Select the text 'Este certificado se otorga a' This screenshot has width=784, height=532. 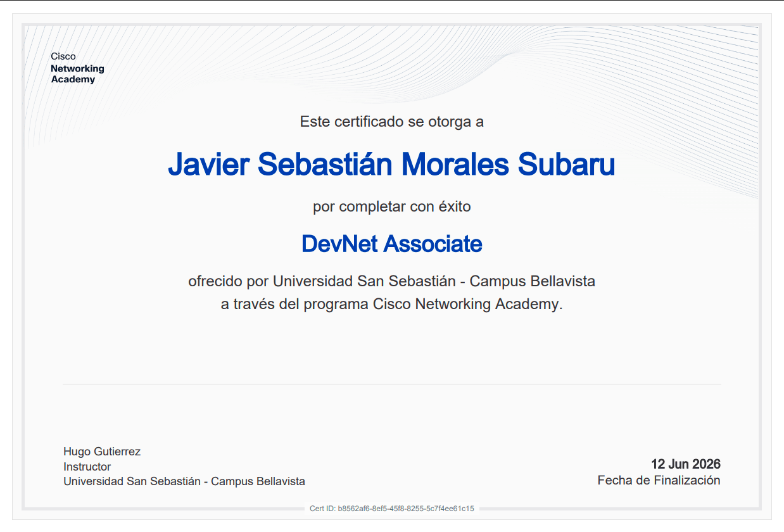point(392,122)
